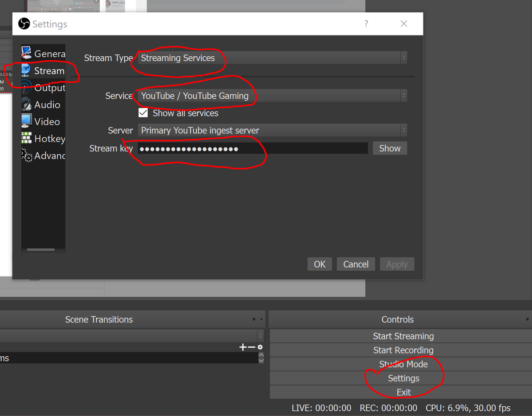Open the Stream Type dropdown
The height and width of the screenshot is (416, 532).
272,58
